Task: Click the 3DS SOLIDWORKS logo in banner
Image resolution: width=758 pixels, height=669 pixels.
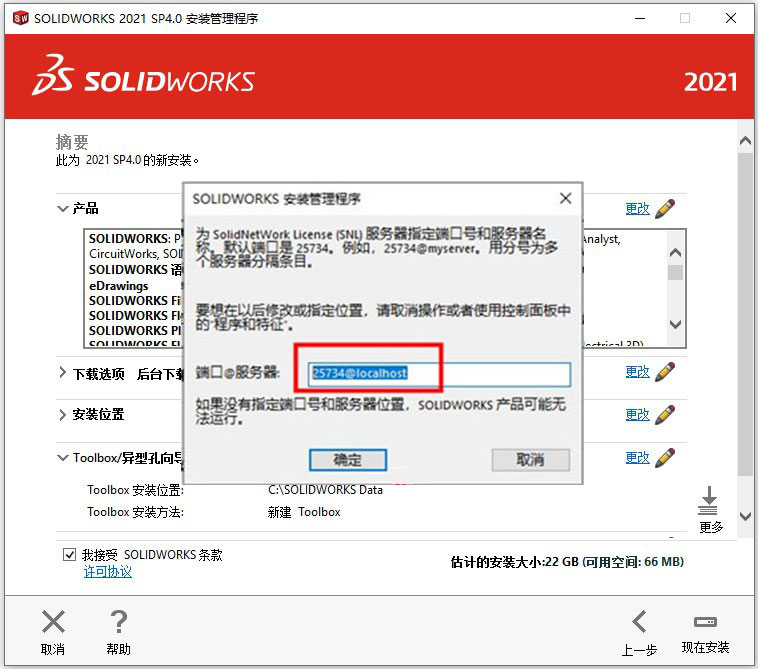Action: point(144,76)
